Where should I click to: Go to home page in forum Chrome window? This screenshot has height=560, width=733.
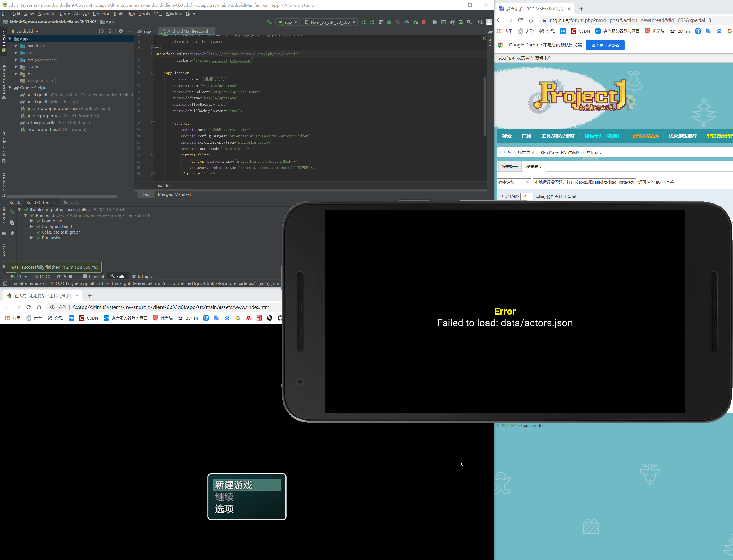click(x=531, y=20)
